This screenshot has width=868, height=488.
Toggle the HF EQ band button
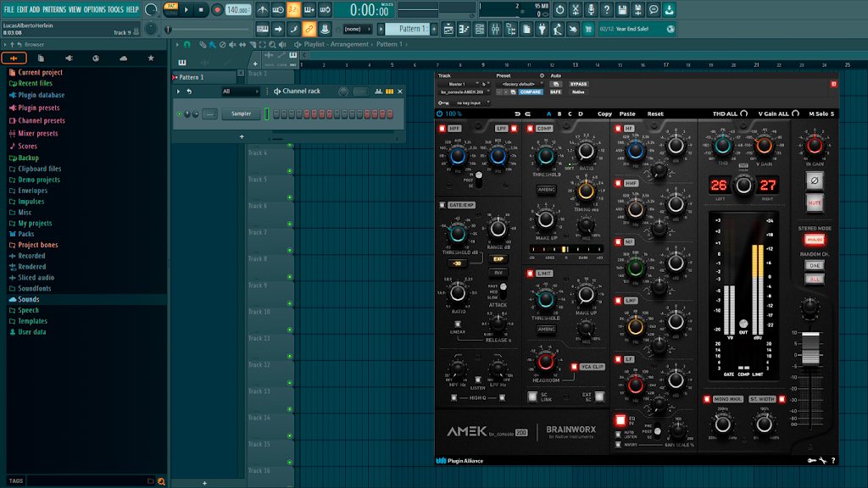pyautogui.click(x=618, y=129)
